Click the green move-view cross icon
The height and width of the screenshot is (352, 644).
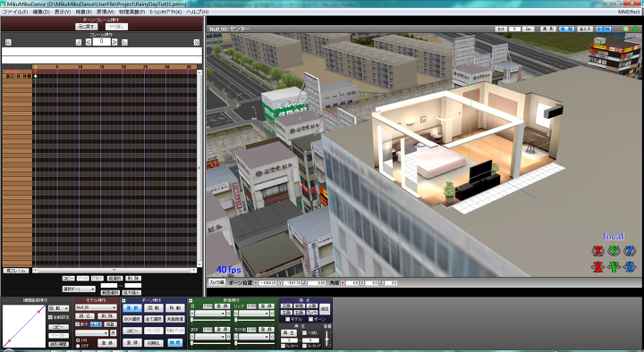[635, 29]
